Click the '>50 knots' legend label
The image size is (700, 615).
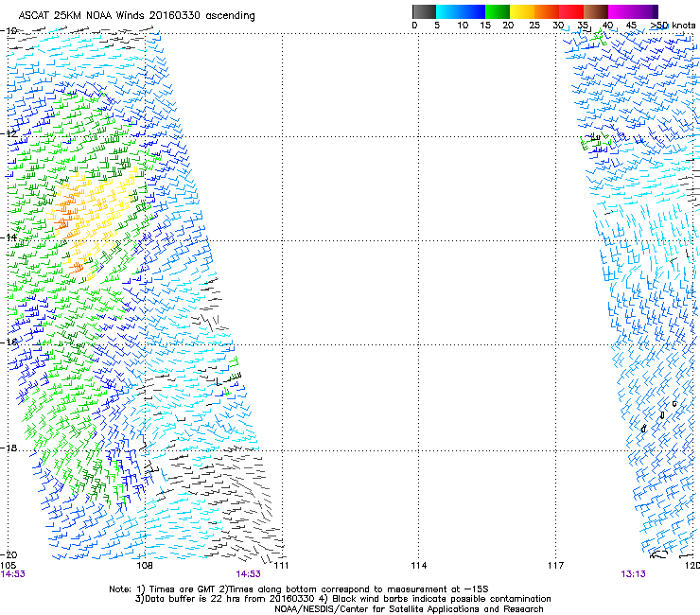pyautogui.click(x=673, y=26)
